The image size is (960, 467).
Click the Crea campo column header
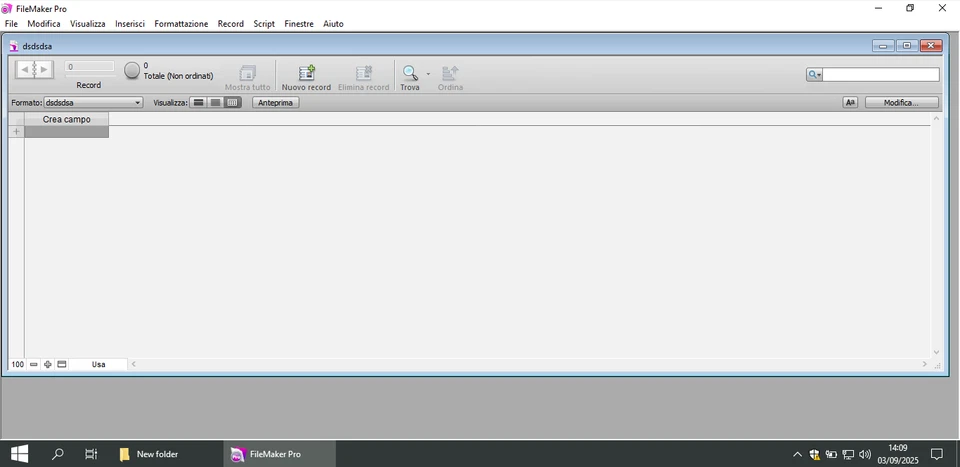(67, 119)
